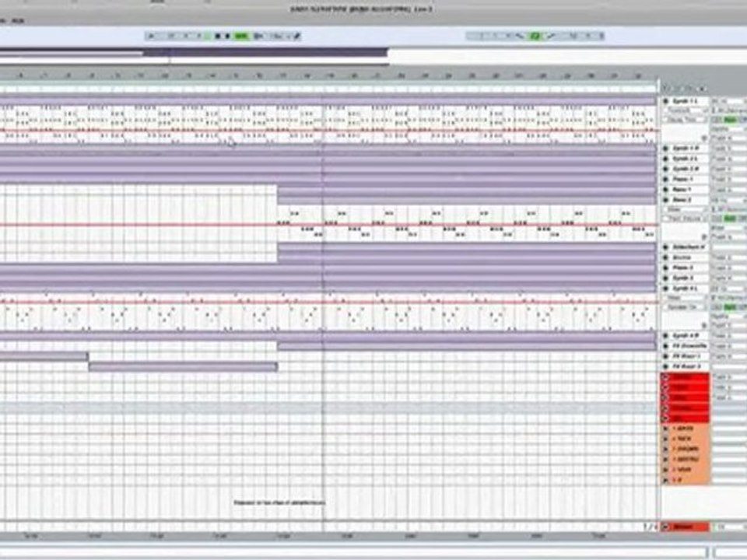Viewport: 747px width, 560px height.
Task: Open automation control chooser under Synth 4 L
Action: [x=685, y=307]
